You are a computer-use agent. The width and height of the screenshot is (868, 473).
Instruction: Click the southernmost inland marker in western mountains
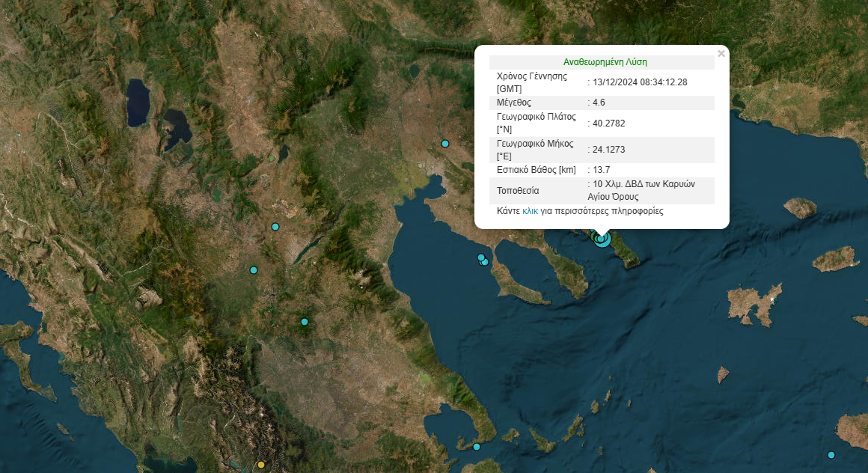click(x=305, y=322)
